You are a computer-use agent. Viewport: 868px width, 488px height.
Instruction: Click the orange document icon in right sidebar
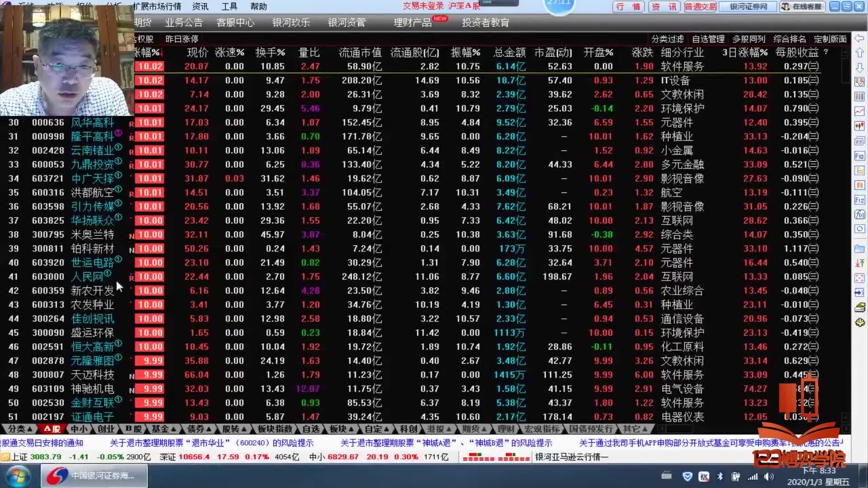coord(859,185)
